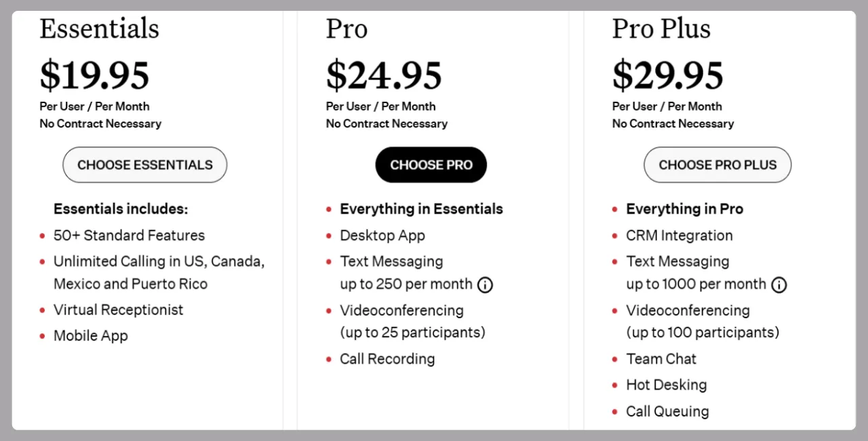Click Virtual Receptionist feature
The height and width of the screenshot is (441, 868).
point(119,309)
